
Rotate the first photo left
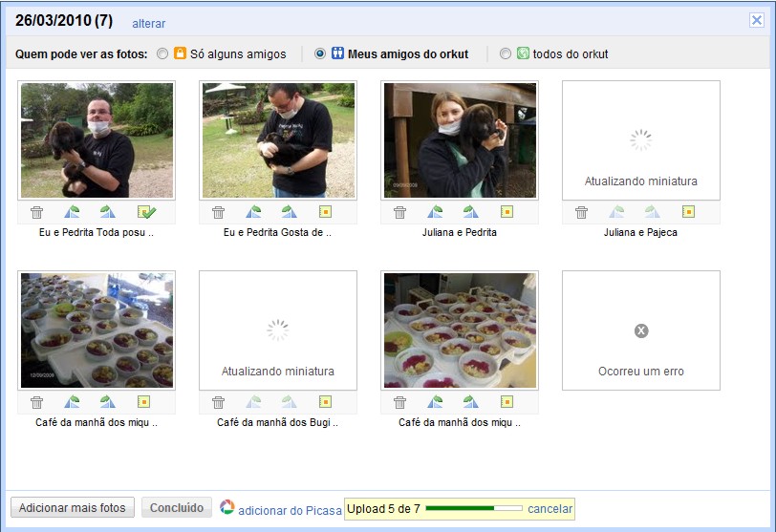(72, 212)
